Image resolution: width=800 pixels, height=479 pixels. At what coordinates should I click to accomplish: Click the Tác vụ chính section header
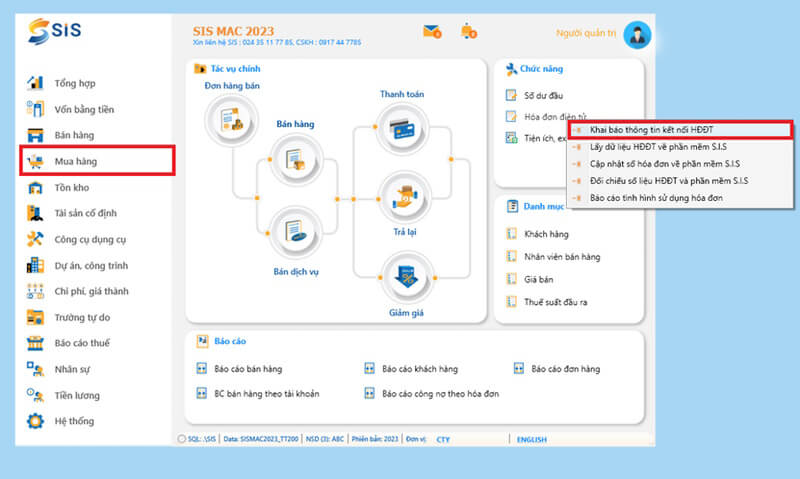[x=235, y=69]
